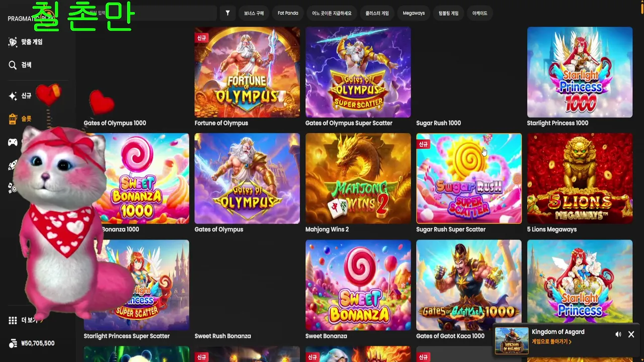
Task: Select the 어느 곳이든 지급하세요 filter chip
Action: pyautogui.click(x=332, y=13)
